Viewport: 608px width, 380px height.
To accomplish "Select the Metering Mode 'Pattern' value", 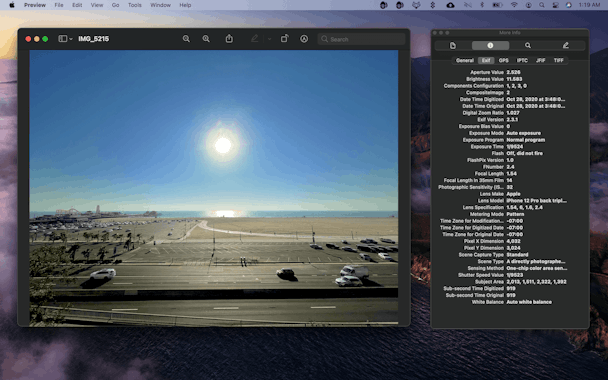I will click(x=515, y=214).
